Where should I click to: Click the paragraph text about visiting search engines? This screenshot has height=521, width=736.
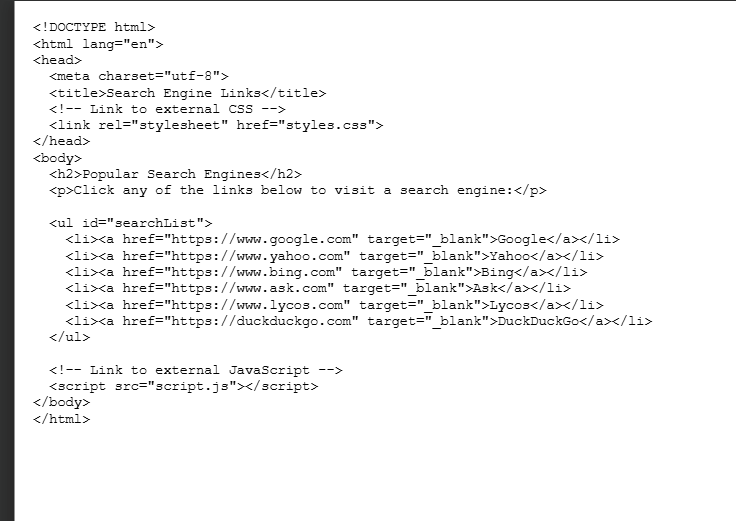[298, 190]
